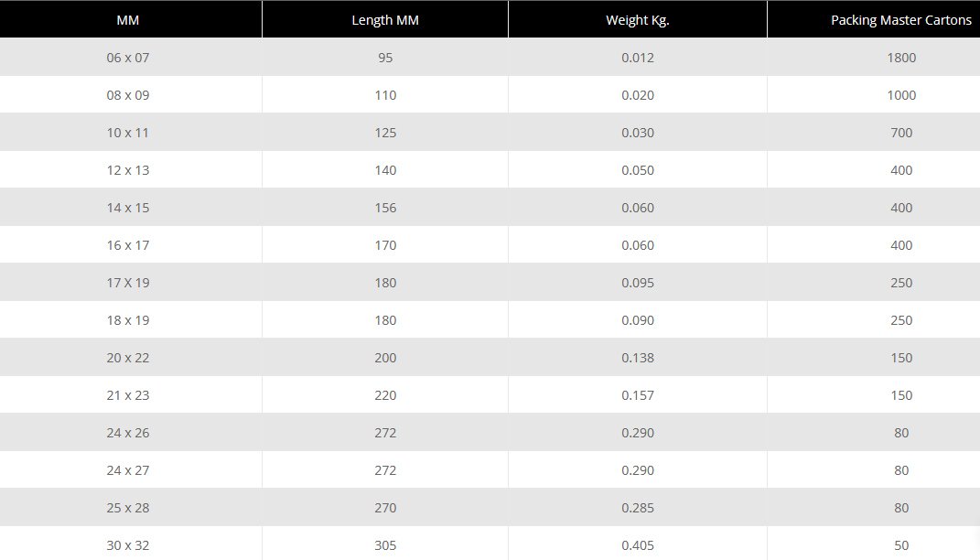Screen dimensions: 980x560
Task: Select the weight value 0.012
Action: click(638, 58)
